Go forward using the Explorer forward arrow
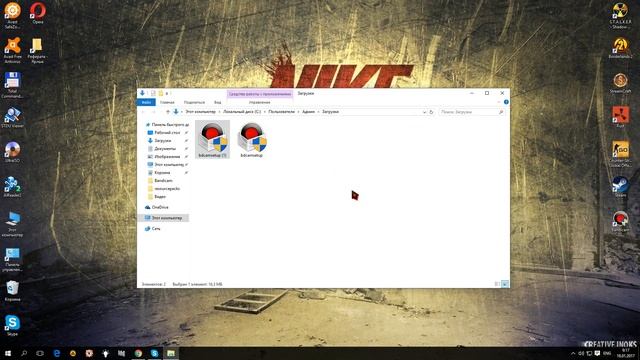640x360 pixels. pyautogui.click(x=154, y=112)
